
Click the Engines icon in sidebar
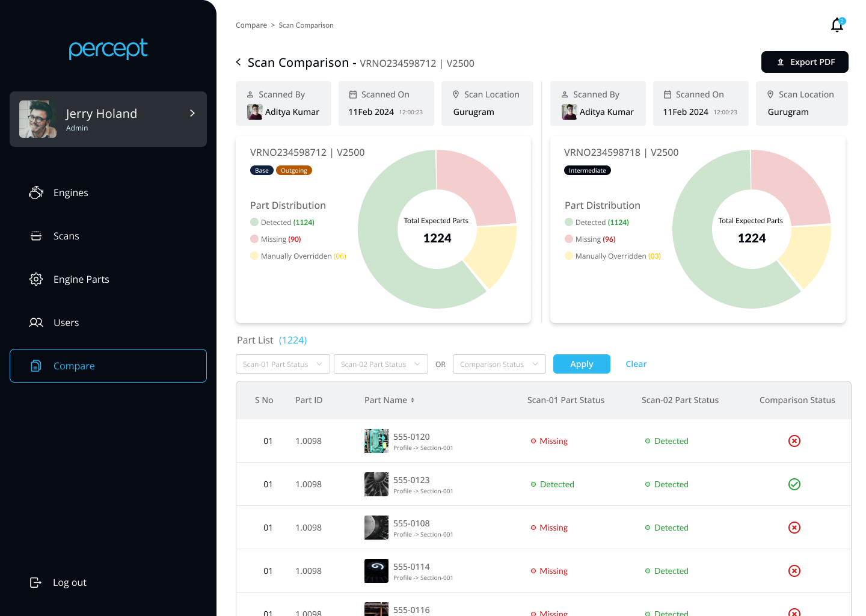tap(36, 192)
